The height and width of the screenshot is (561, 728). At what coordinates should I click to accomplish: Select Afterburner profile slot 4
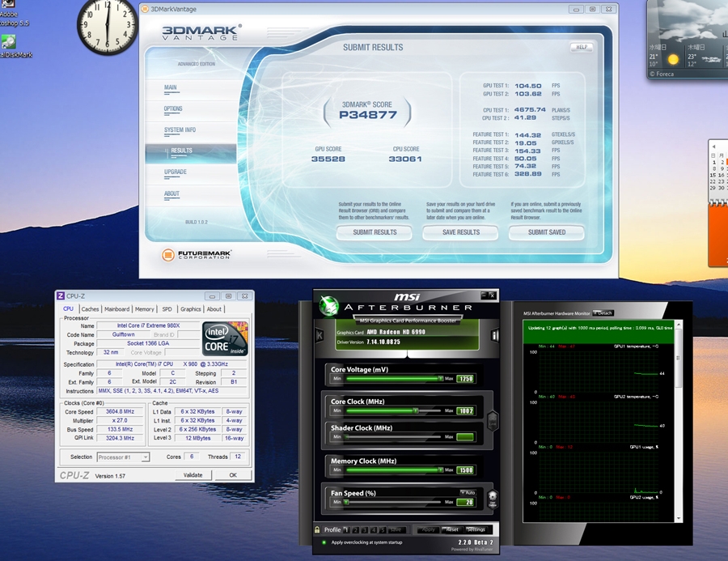pos(374,530)
